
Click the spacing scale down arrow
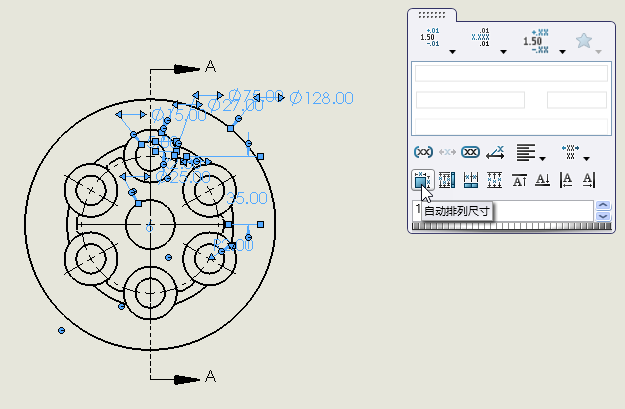tap(603, 216)
